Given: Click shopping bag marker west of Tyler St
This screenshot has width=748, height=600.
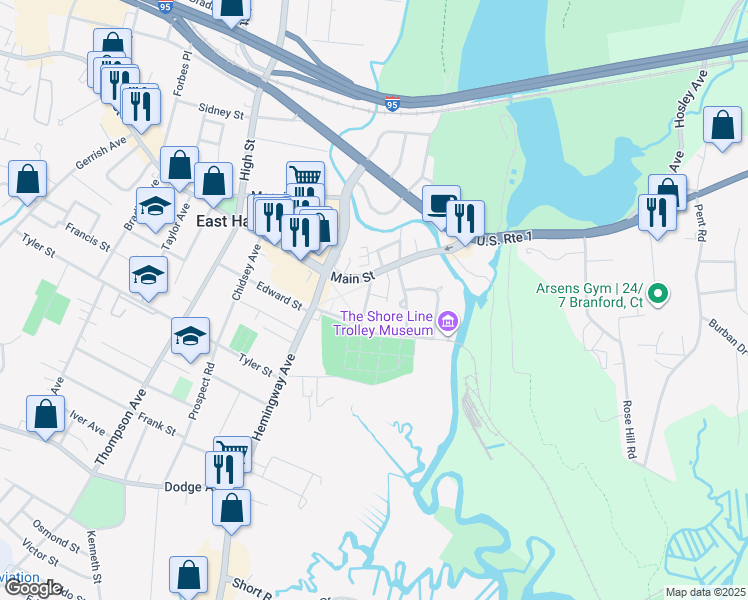Looking at the screenshot, I should (27, 180).
